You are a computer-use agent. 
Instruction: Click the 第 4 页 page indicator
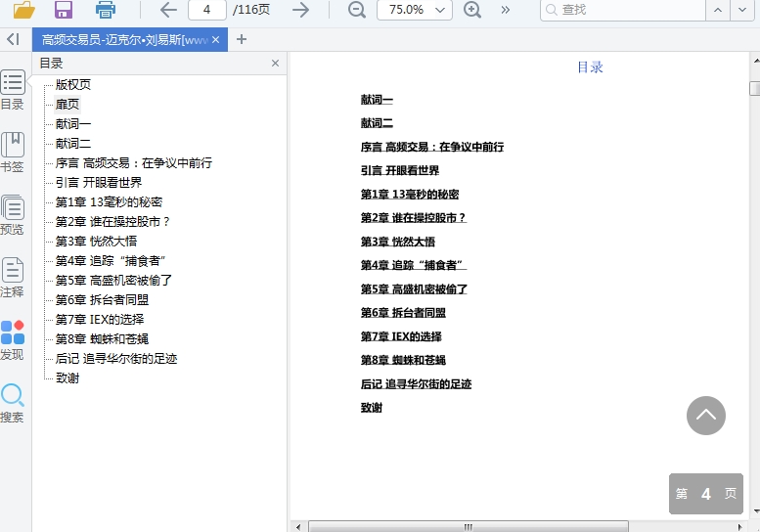pos(706,494)
